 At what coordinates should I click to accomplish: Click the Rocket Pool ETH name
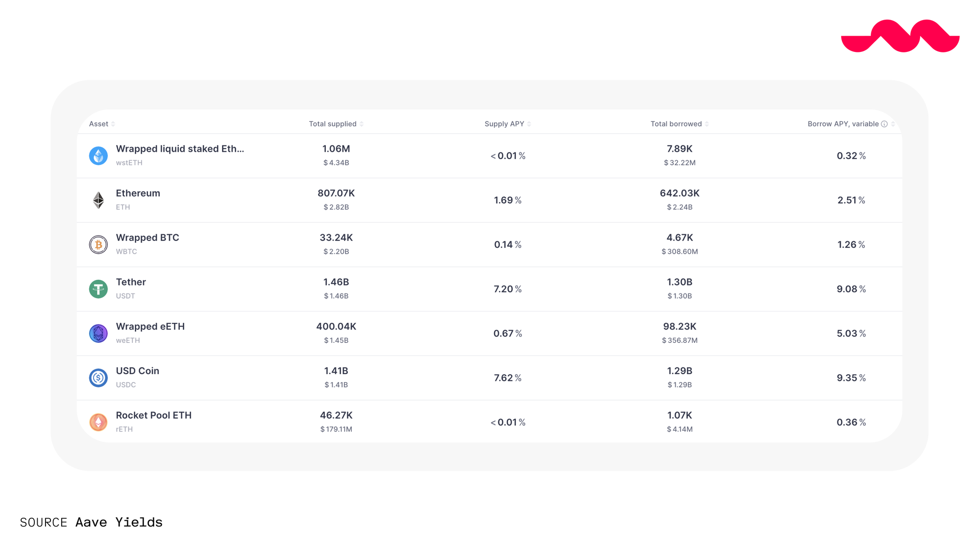pos(153,415)
